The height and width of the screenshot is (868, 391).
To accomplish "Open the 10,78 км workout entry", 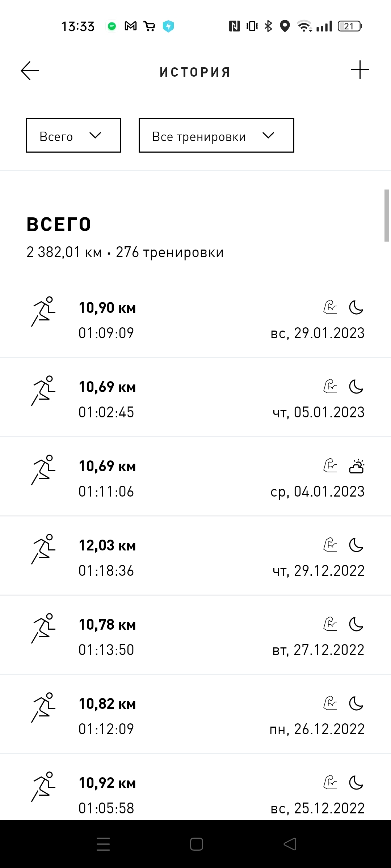I will click(195, 635).
